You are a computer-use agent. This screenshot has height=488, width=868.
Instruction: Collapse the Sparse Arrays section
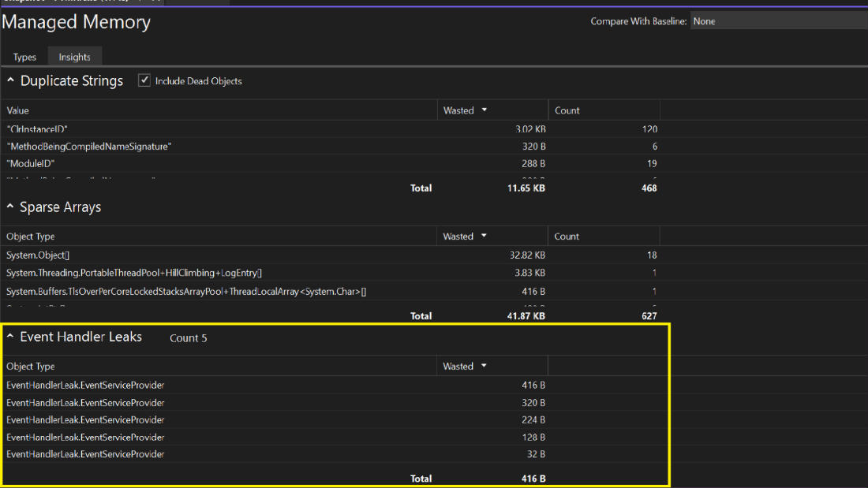click(x=10, y=207)
